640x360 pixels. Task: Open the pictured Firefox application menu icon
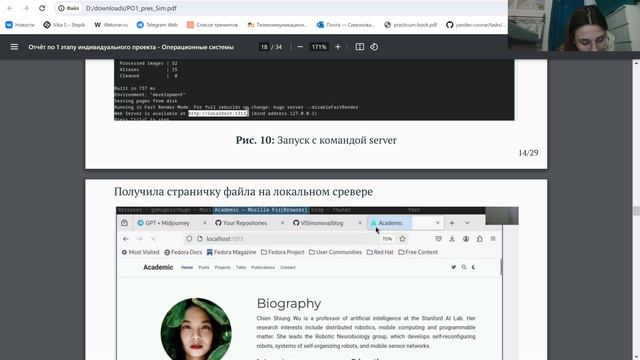493,239
